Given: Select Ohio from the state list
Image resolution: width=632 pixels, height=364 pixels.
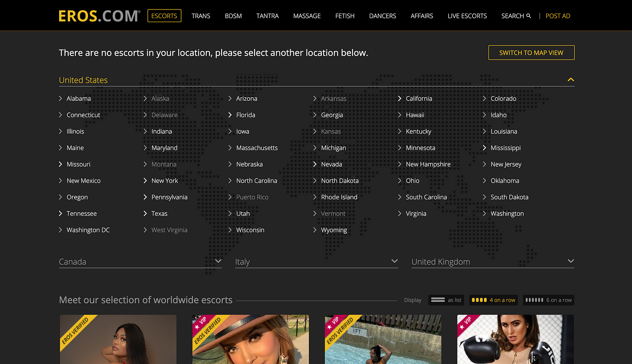Looking at the screenshot, I should pos(413,180).
